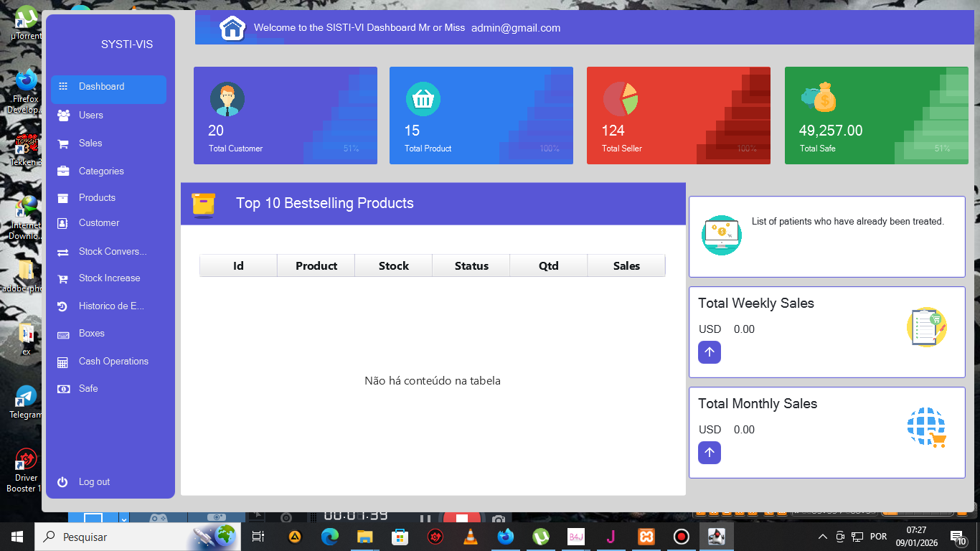Click the Safe money icon

[63, 389]
